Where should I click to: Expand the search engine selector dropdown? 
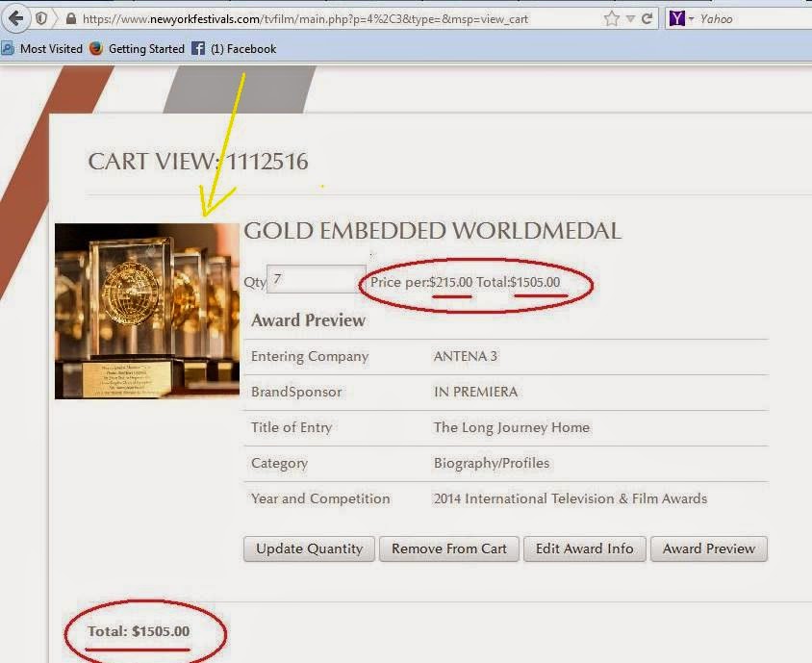tap(692, 19)
